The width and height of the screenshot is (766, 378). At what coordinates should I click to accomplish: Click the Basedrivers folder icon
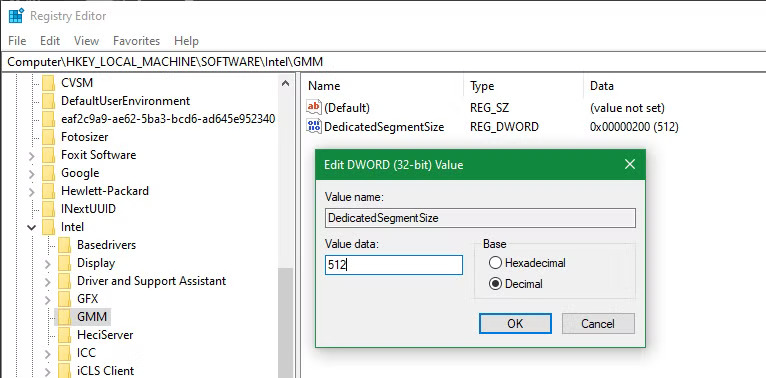(64, 245)
